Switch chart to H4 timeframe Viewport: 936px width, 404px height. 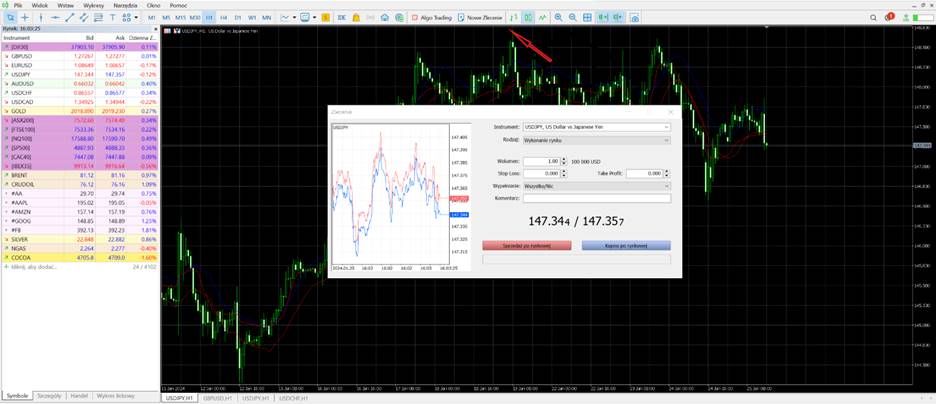tap(224, 17)
